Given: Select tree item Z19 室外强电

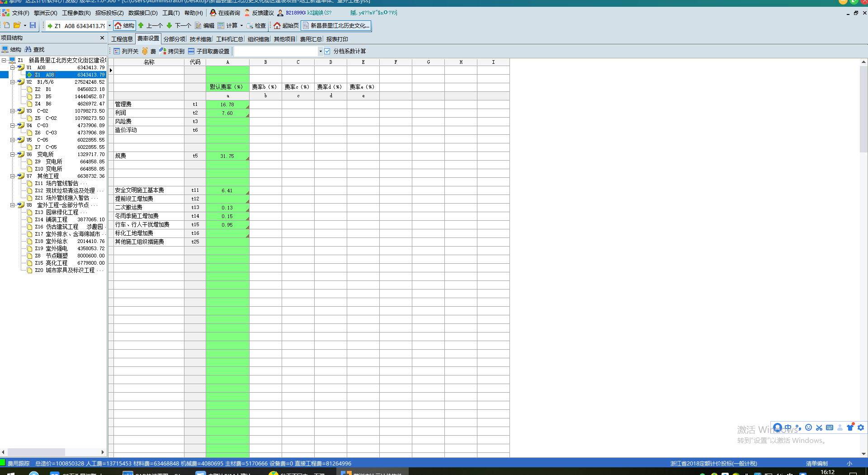Looking at the screenshot, I should tap(66, 248).
